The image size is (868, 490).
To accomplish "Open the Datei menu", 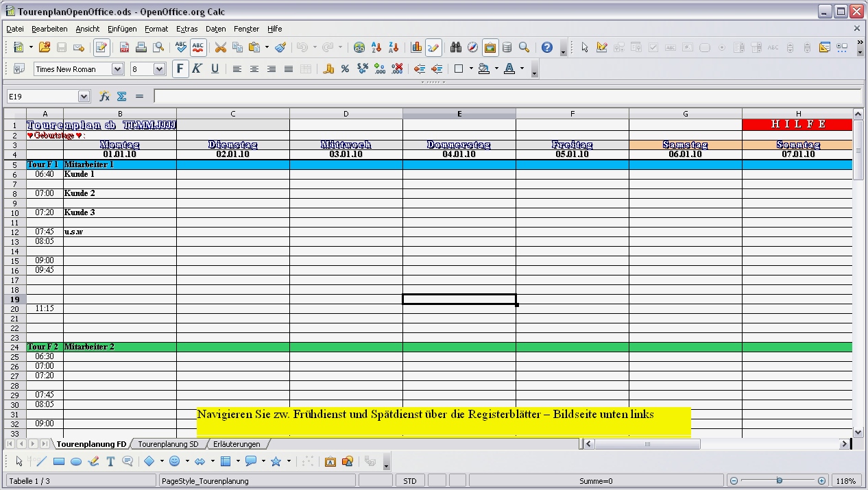I will [x=15, y=29].
